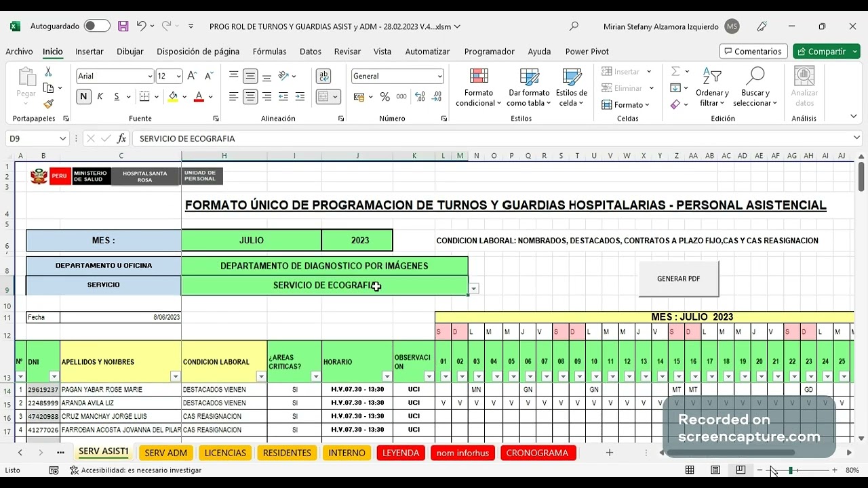Image resolution: width=868 pixels, height=488 pixels.
Task: Click the Save icon in title bar
Action: (123, 26)
